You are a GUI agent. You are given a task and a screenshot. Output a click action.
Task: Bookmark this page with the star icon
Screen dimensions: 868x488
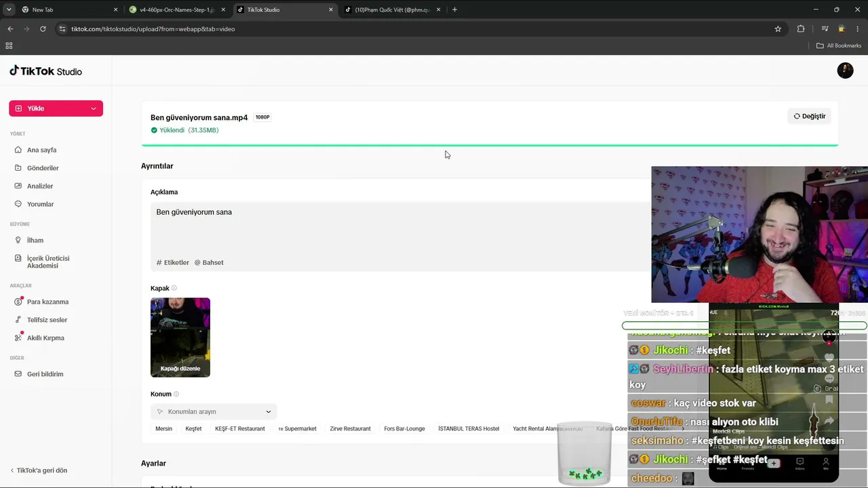coord(778,29)
